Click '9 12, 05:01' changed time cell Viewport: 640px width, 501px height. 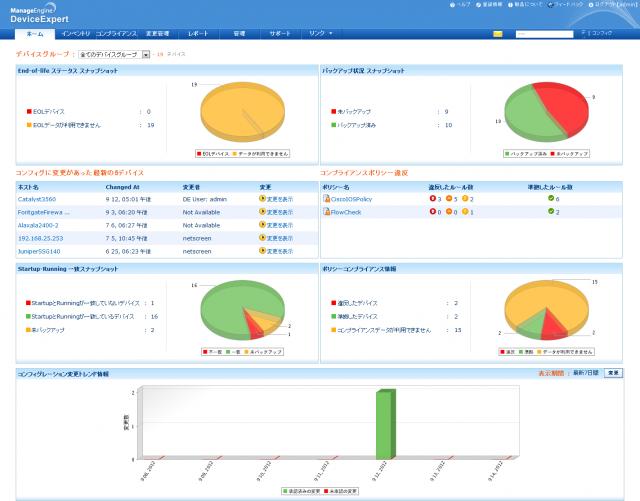(128, 199)
